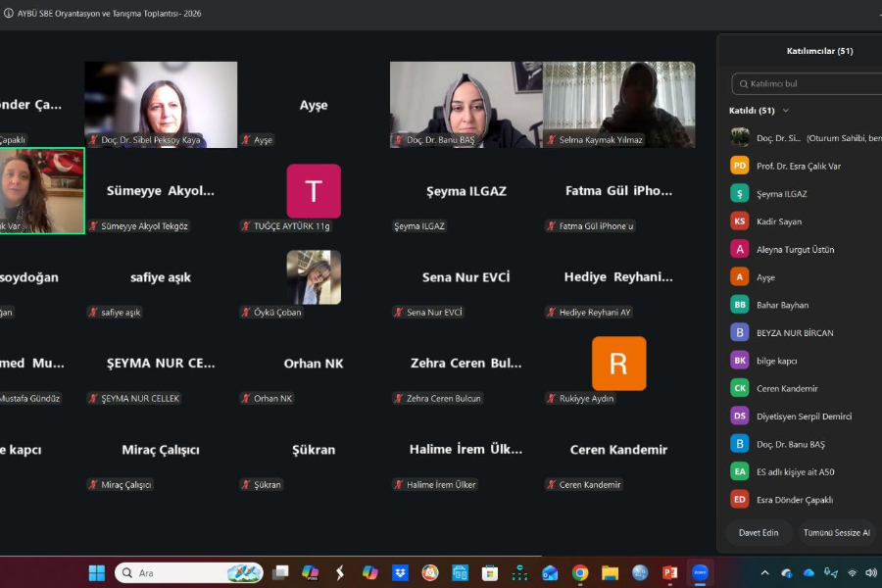Collapse the Katıldı (51) participant group
Image resolution: width=882 pixels, height=588 pixels.
[x=786, y=111]
